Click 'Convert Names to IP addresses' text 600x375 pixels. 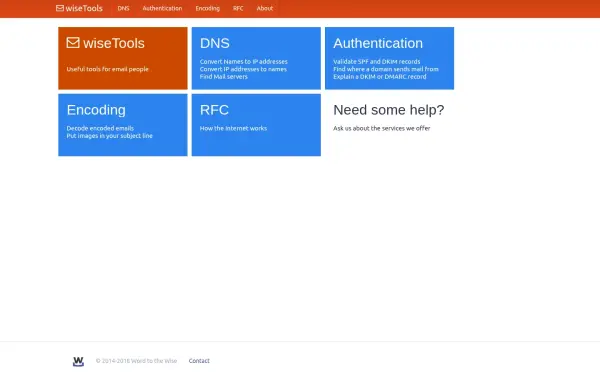click(x=243, y=62)
